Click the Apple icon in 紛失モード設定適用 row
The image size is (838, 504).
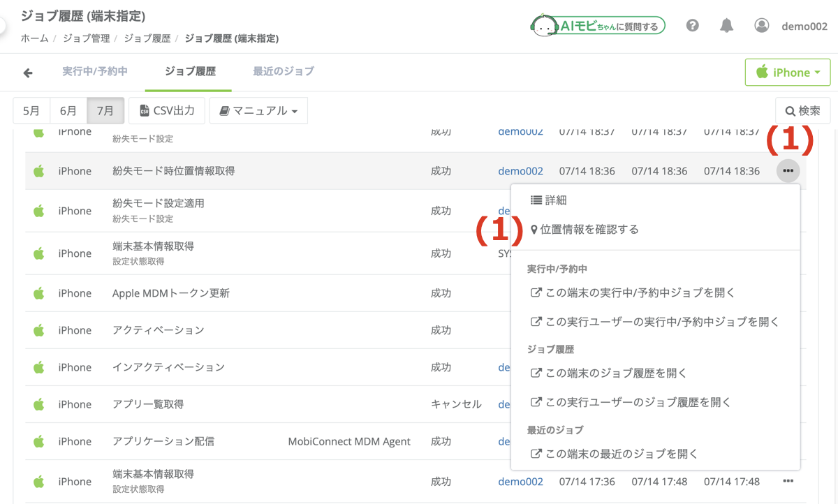point(39,211)
